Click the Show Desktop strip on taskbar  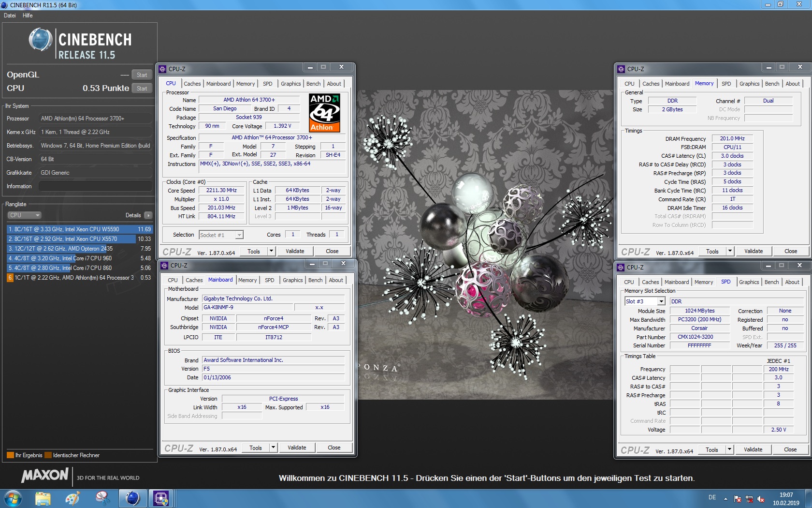coord(809,498)
